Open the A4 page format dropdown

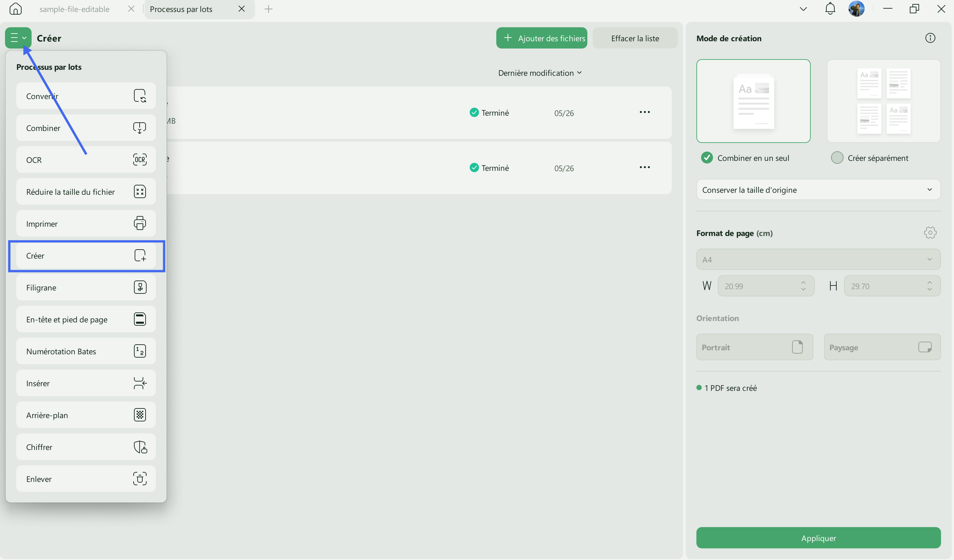coord(818,259)
